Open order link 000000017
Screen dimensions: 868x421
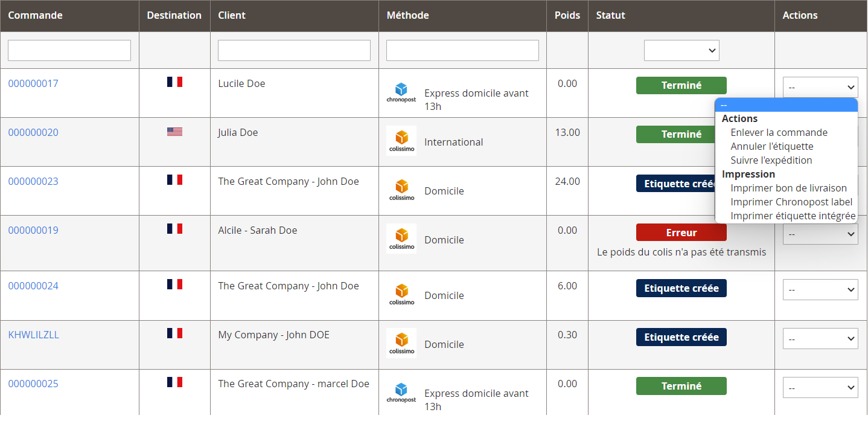(x=33, y=83)
